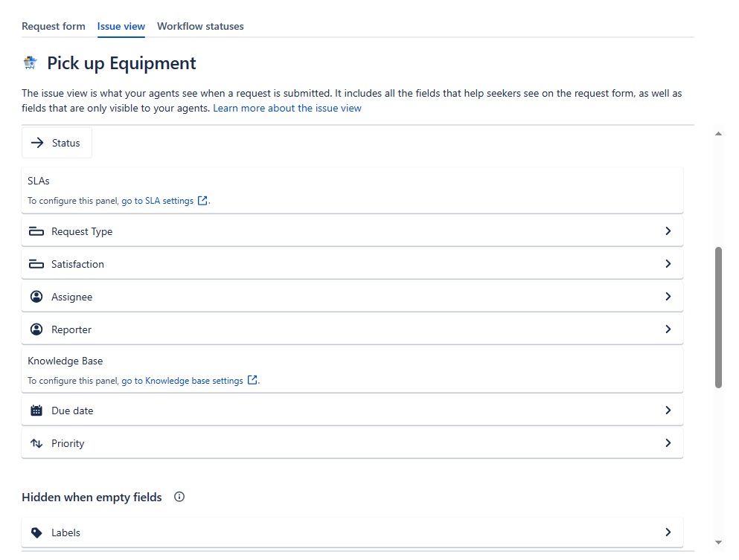
Task: Open Learn more about the issue view
Action: pos(287,108)
